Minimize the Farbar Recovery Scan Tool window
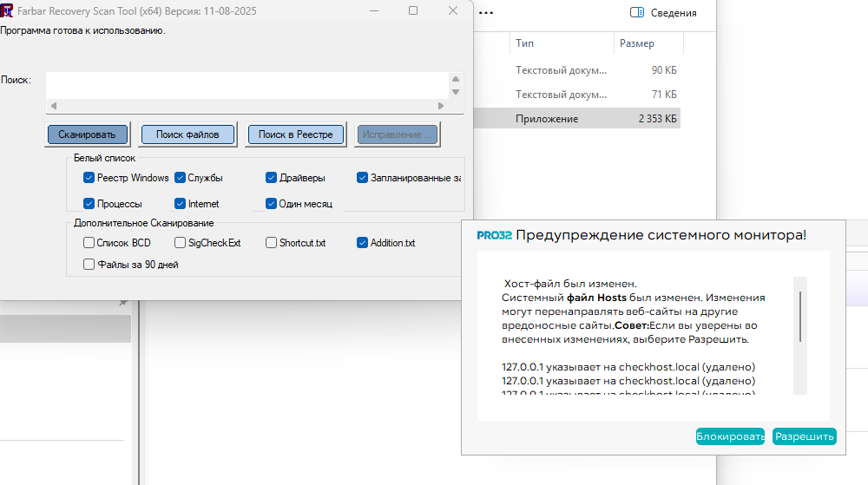This screenshot has width=868, height=485. tap(374, 10)
